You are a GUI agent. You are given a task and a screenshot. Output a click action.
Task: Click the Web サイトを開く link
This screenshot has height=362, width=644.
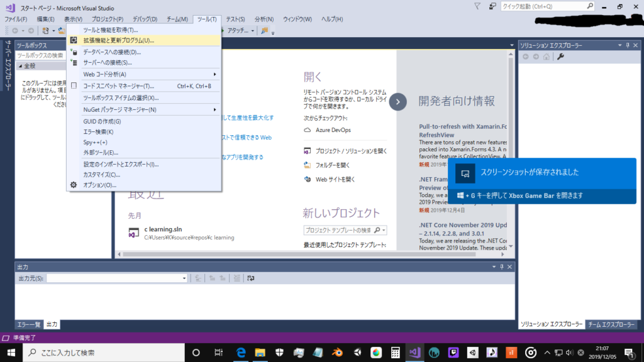pos(335,179)
